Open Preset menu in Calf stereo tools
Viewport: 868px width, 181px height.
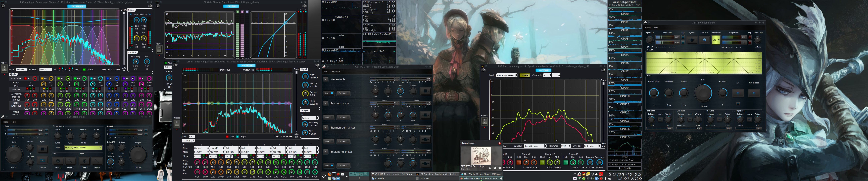point(5,122)
